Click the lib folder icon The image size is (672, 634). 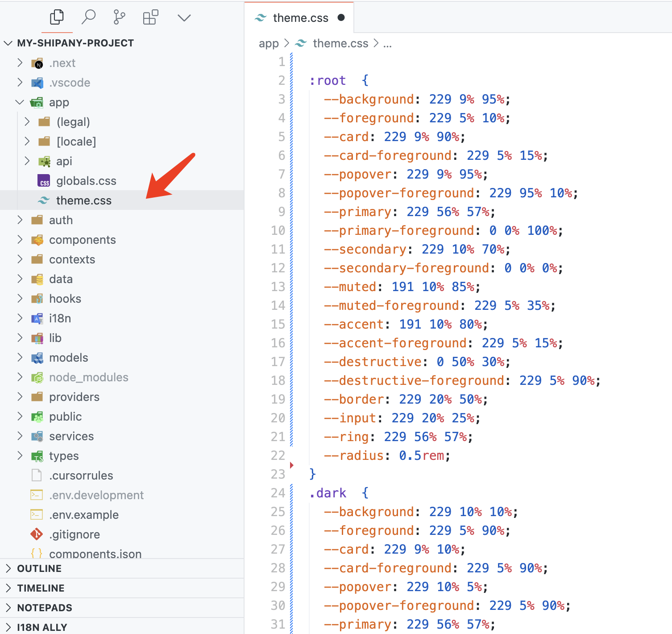coord(37,338)
